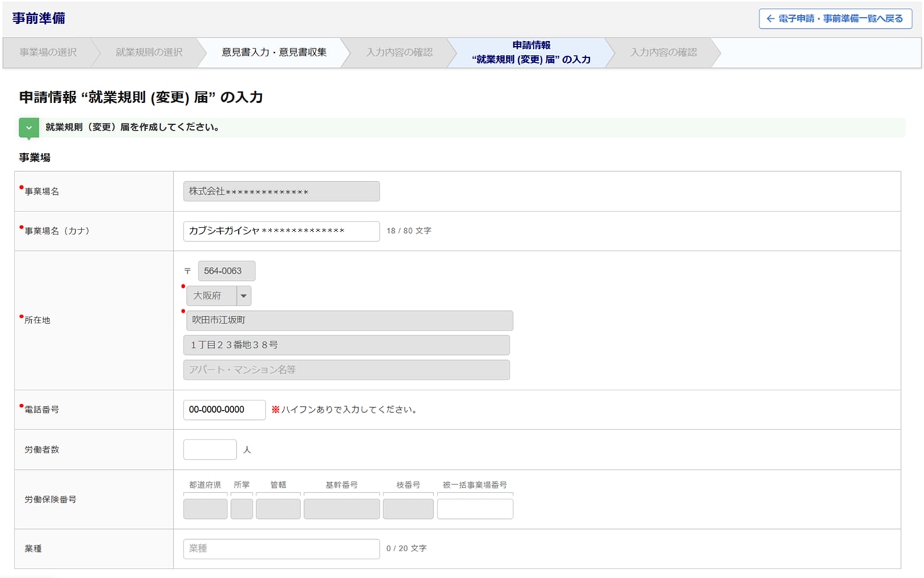Click the 事業場名 text field
Image resolution: width=924 pixels, height=578 pixels.
click(x=281, y=191)
